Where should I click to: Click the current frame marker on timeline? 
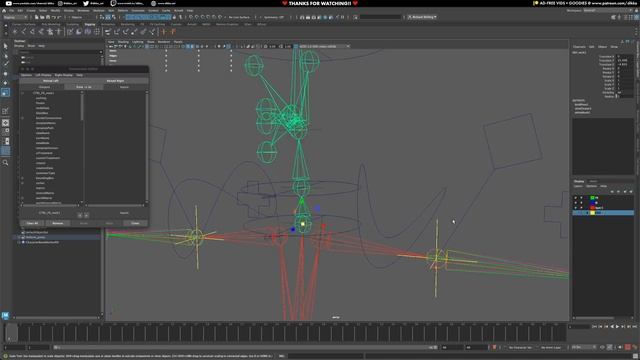(11, 333)
